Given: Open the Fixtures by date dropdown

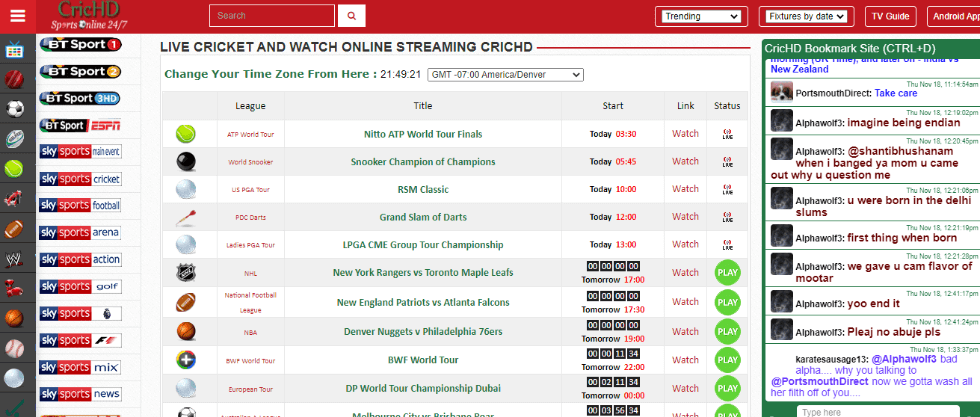Looking at the screenshot, I should pyautogui.click(x=806, y=16).
